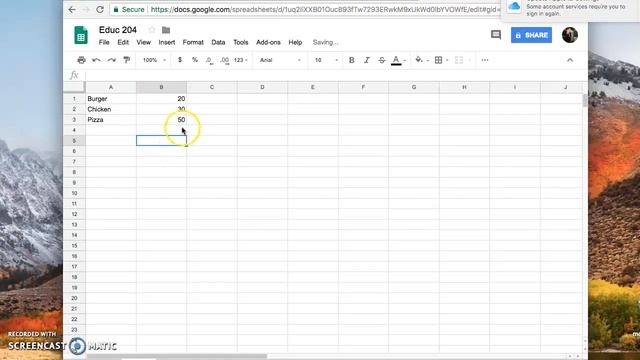Select the Chicken cell
The width and height of the screenshot is (640, 360).
(111, 109)
